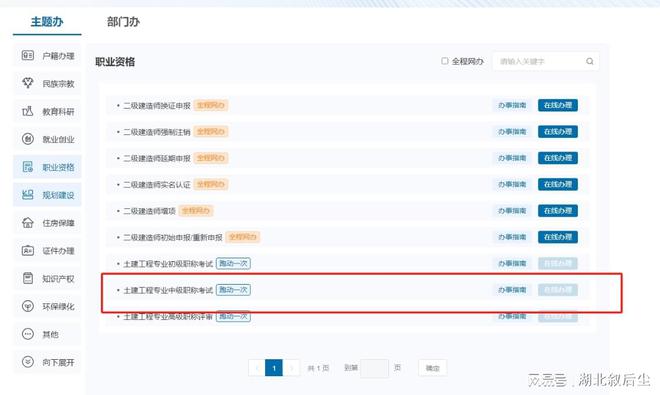Viewport: 660px width, 395px height.
Task: Click 在线办理 for 二级建造师初始申报/重新申报
Action: [x=558, y=237]
